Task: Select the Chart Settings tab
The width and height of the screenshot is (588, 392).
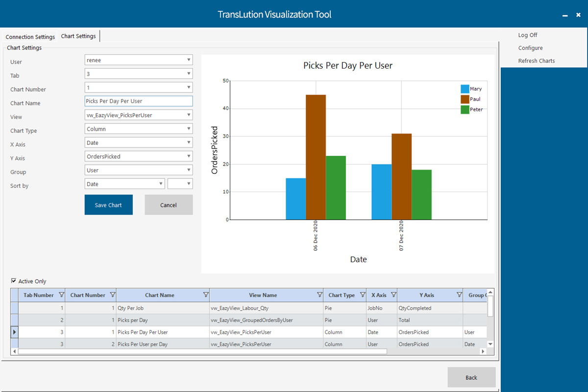Action: pyautogui.click(x=78, y=36)
